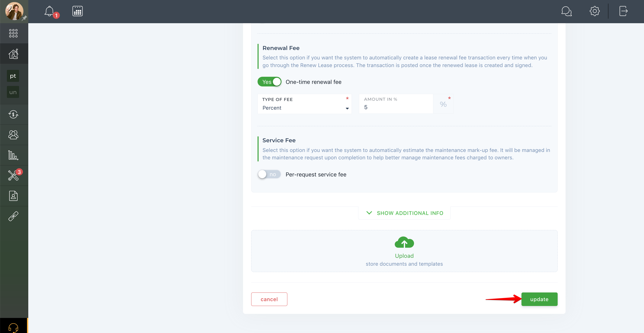
Task: Click the update button
Action: (540, 299)
